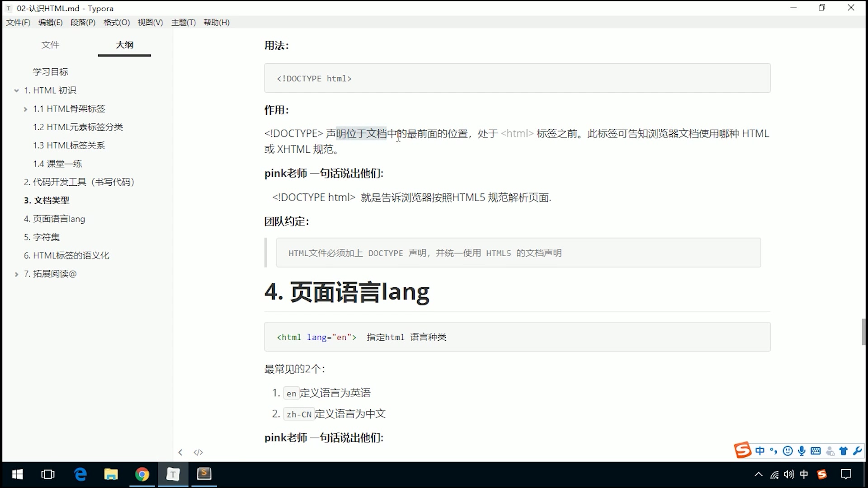Screen dimensions: 868x488
Task: Collapse the 1. HTML 初识 outline section
Action: [16, 90]
